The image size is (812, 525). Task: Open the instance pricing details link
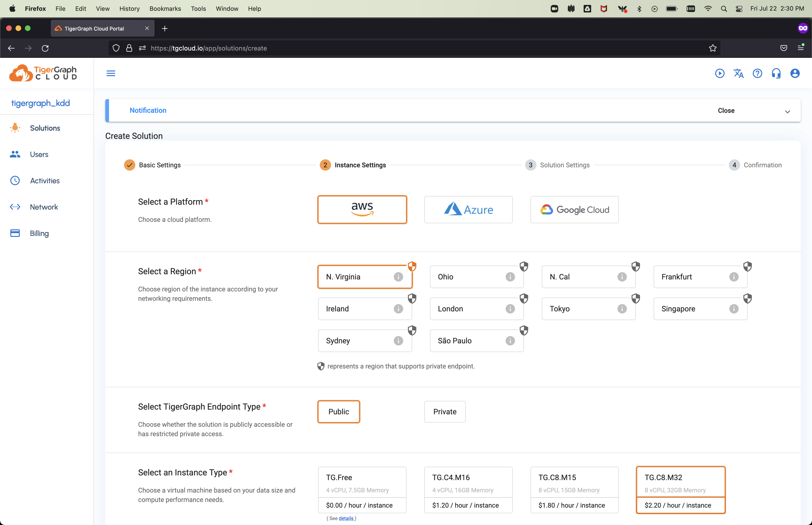[346, 518]
